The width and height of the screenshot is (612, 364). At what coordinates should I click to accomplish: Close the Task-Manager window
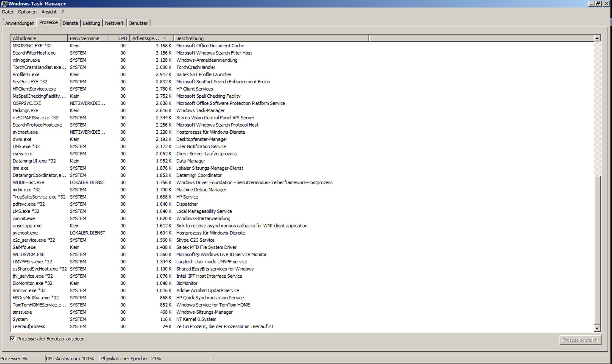tap(606, 4)
